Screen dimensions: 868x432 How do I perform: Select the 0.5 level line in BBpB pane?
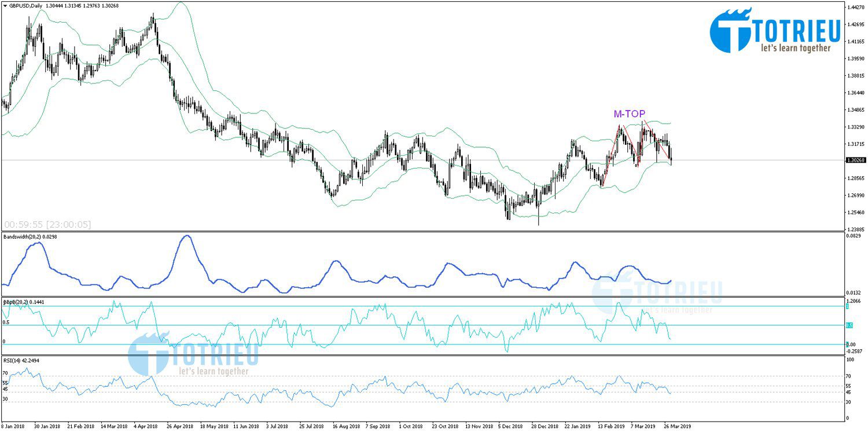[x=231, y=325]
